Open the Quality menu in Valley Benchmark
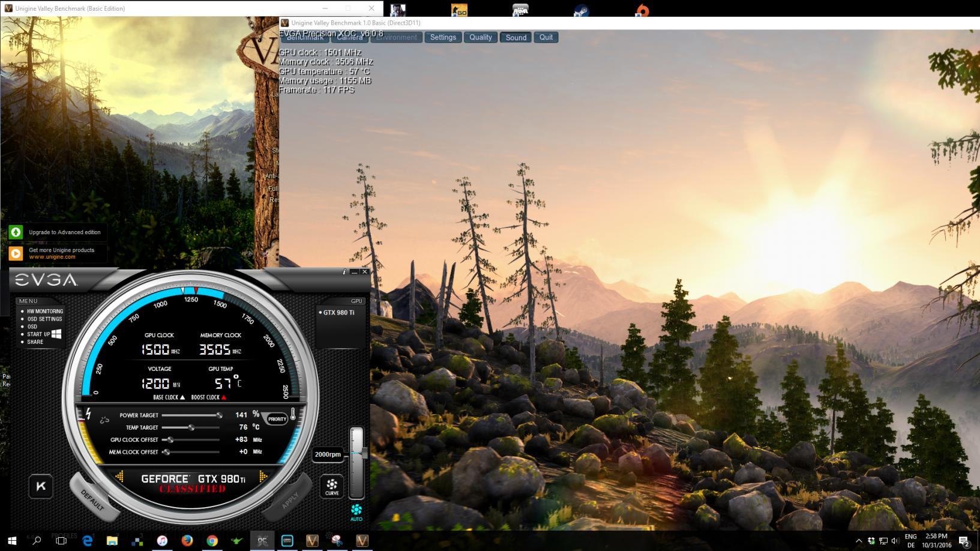The height and width of the screenshot is (551, 980). point(481,37)
